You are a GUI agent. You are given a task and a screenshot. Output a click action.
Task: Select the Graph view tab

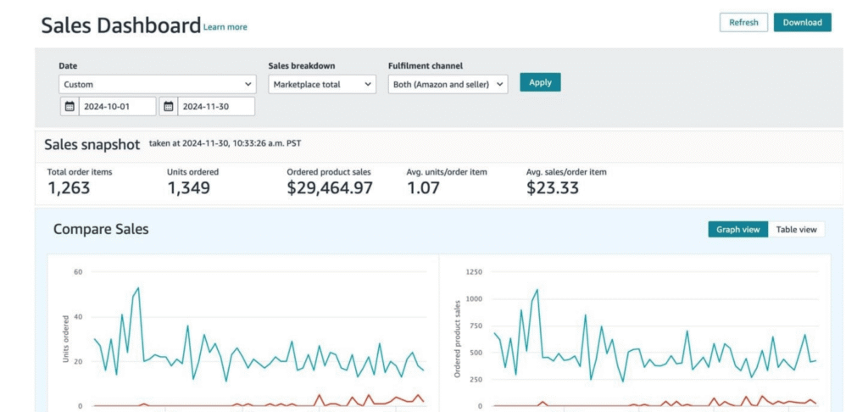click(x=738, y=229)
